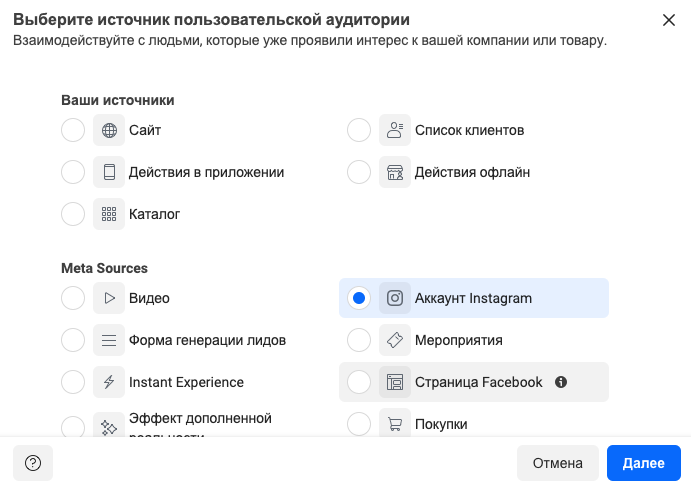Screen dimensions: 691x486
Task: Click the lightning icon for Instant Experience
Action: click(109, 382)
